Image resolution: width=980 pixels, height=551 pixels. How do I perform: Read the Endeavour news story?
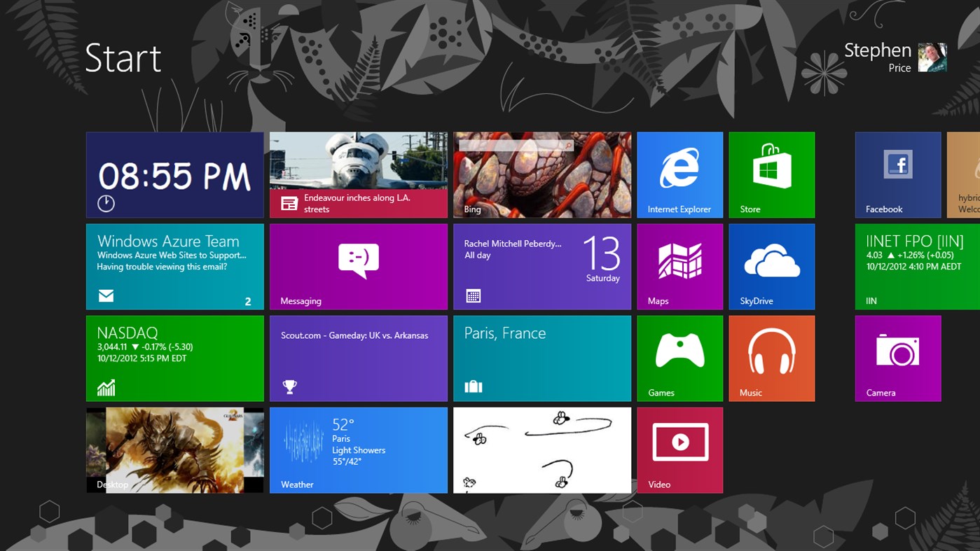358,174
